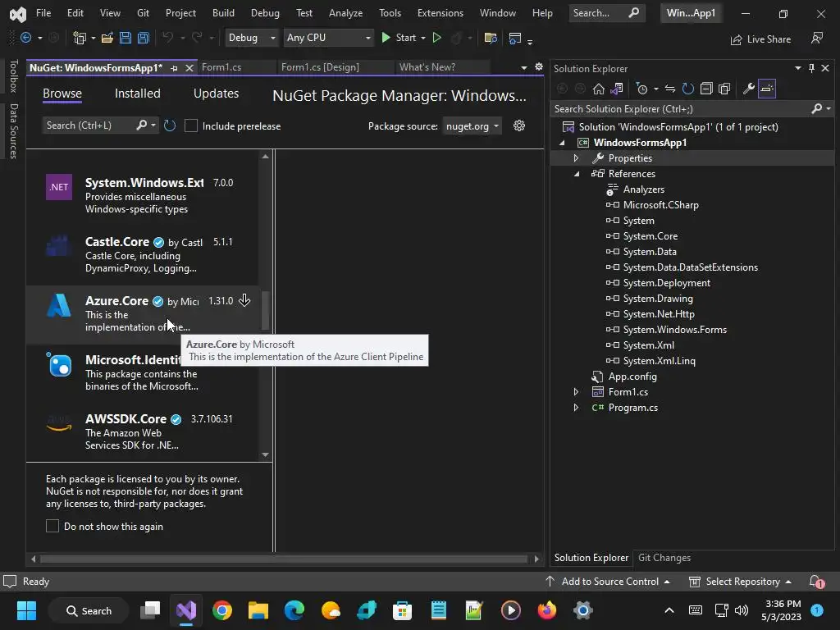Click Select Repository in status bar

(x=740, y=582)
